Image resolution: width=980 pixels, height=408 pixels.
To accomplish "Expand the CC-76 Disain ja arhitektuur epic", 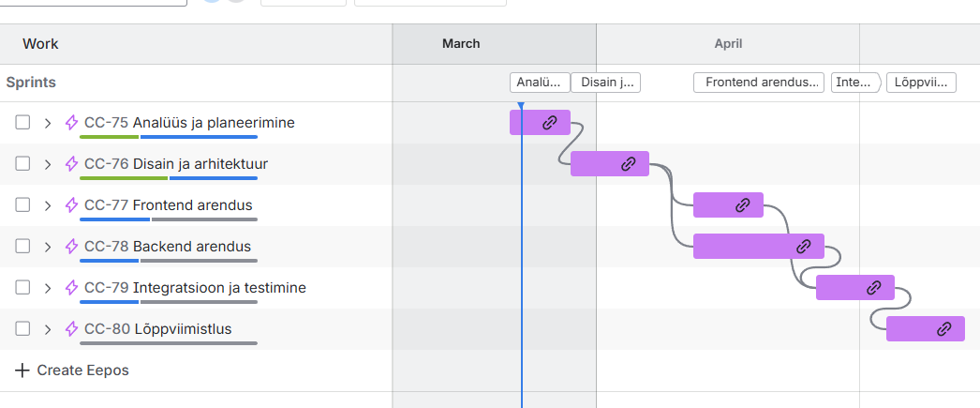I will pos(48,164).
